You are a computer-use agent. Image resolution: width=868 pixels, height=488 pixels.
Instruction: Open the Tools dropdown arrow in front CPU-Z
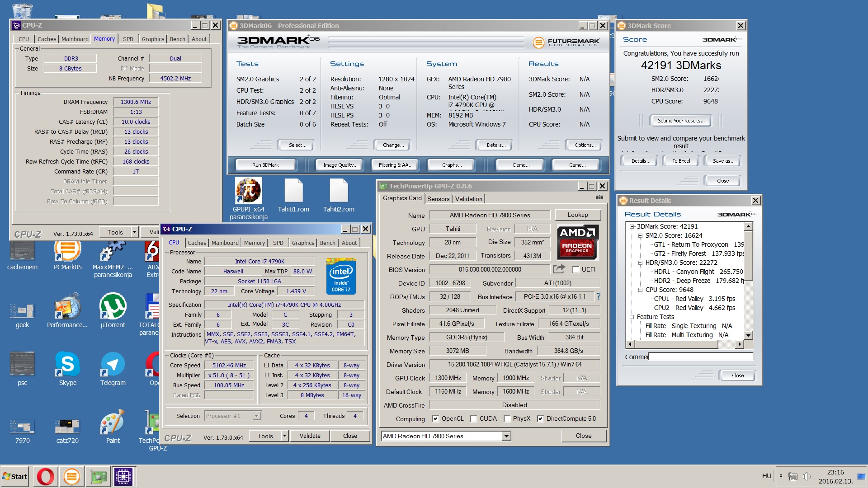(284, 436)
